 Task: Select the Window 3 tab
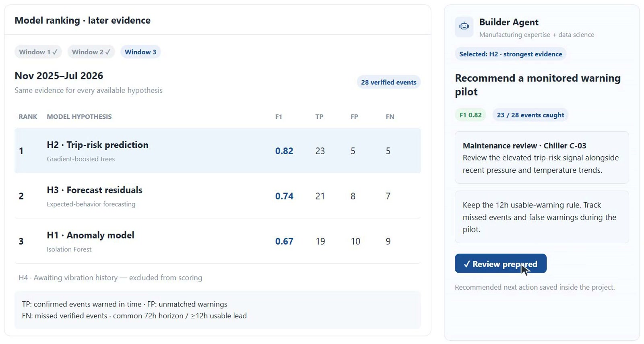(140, 52)
